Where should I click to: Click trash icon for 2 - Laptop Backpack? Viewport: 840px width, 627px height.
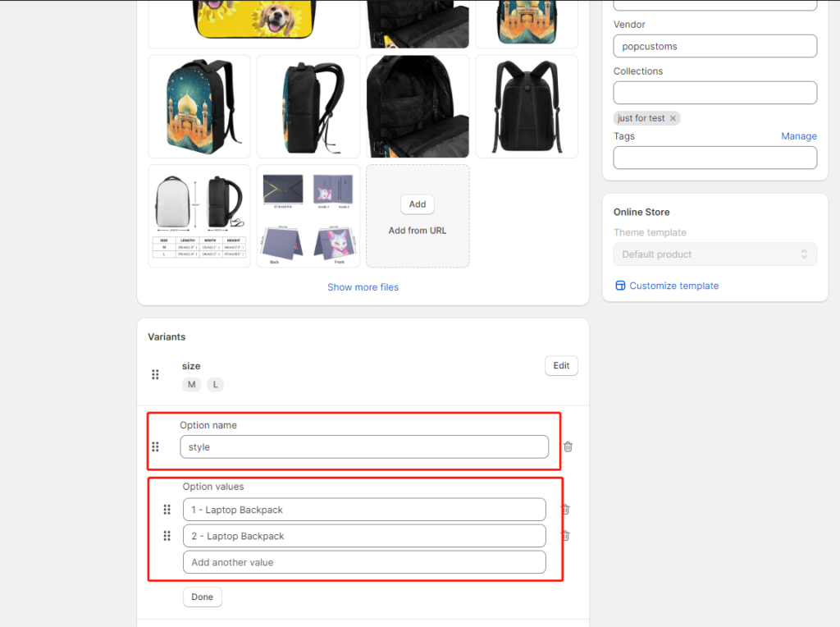click(565, 536)
